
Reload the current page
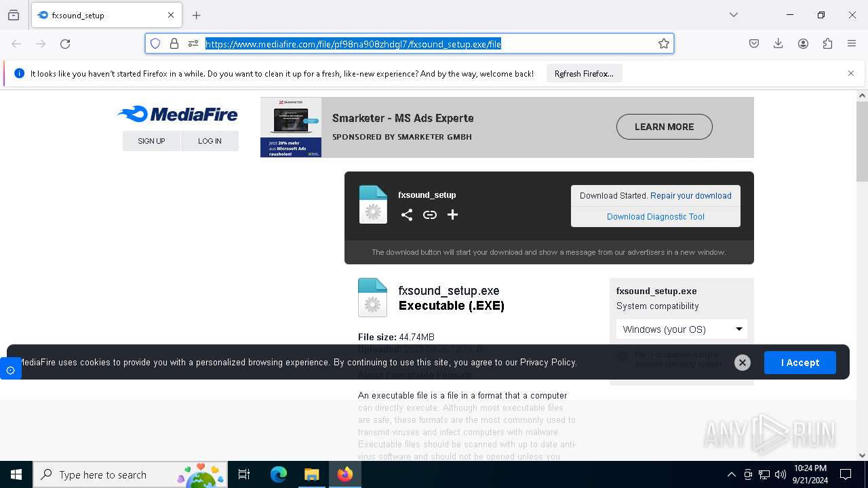65,43
